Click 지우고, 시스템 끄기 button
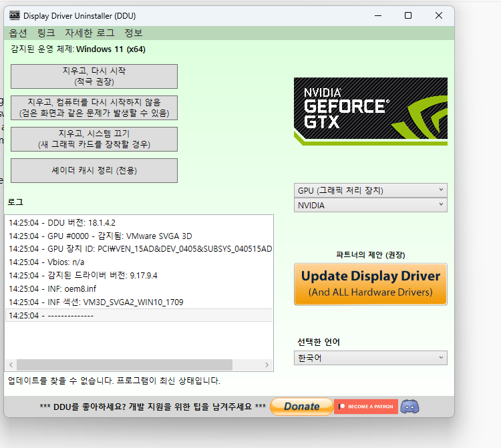Screen dimensions: 501x448 click(x=94, y=139)
